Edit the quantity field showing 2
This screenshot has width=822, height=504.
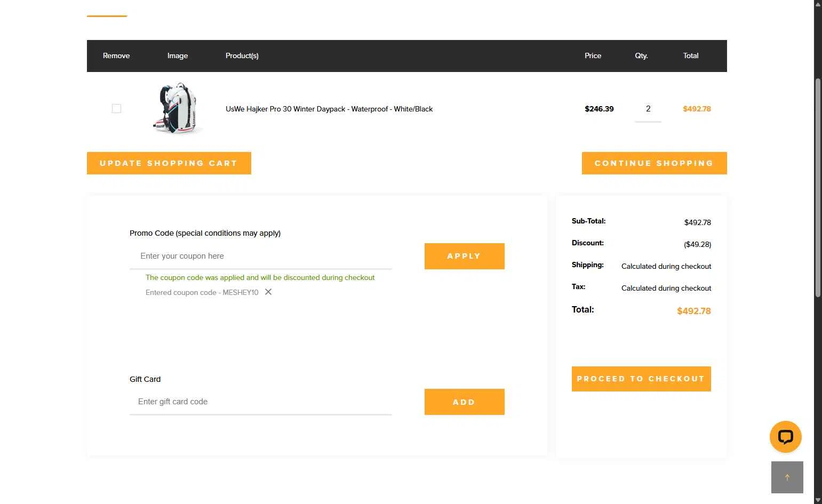[x=648, y=109]
